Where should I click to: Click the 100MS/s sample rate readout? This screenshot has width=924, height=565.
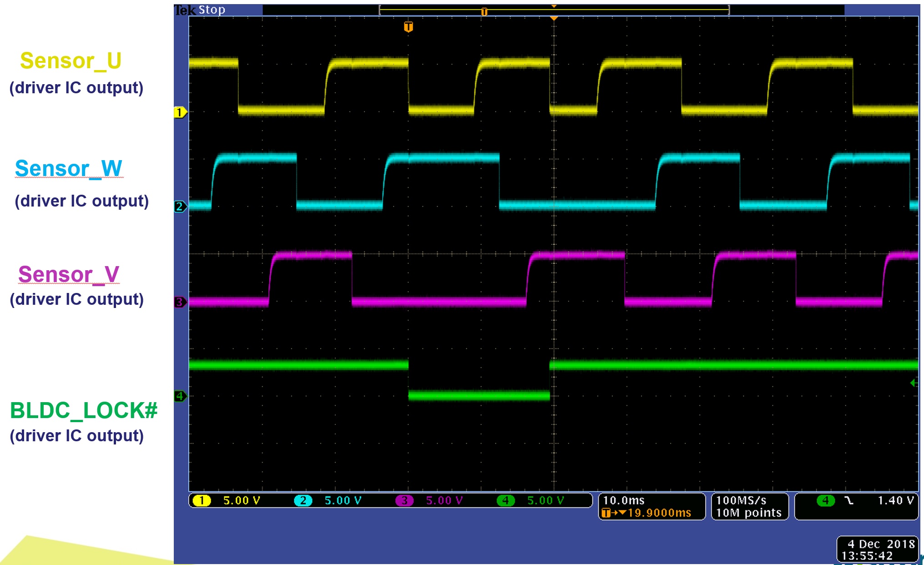point(741,500)
